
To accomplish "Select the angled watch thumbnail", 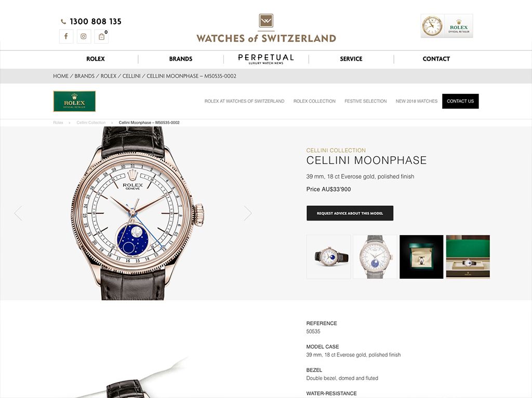I will [328, 257].
